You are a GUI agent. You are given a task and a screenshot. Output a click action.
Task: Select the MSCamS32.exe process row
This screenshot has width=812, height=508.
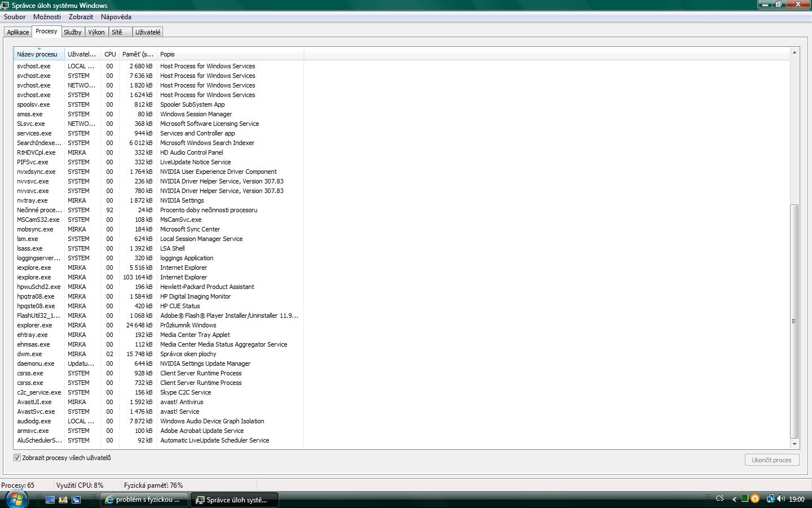point(158,220)
